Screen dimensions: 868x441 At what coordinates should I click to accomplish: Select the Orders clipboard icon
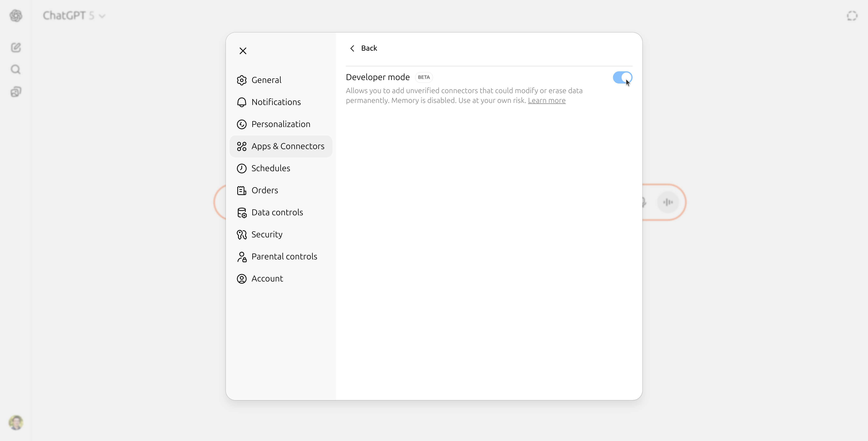(x=242, y=190)
